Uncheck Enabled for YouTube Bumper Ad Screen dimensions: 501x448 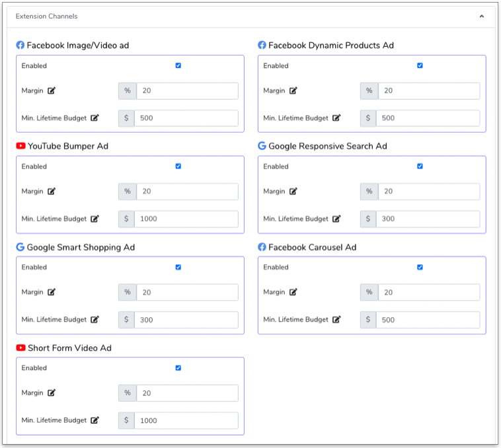pyautogui.click(x=178, y=167)
